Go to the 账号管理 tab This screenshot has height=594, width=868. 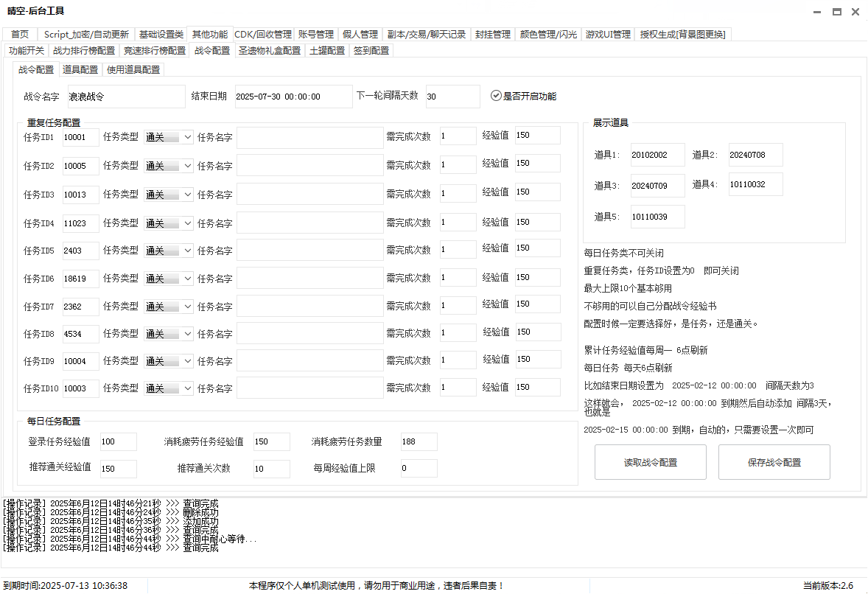click(316, 35)
